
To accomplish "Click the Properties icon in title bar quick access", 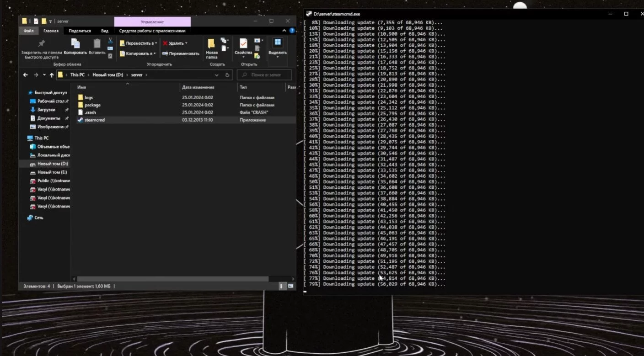I will pos(36,21).
